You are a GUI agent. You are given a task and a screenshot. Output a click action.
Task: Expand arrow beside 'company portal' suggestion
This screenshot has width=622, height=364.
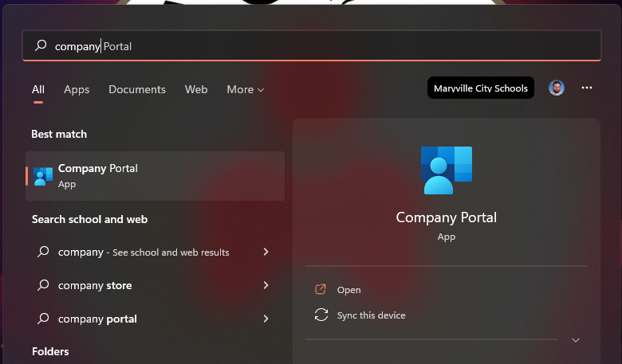pos(266,318)
